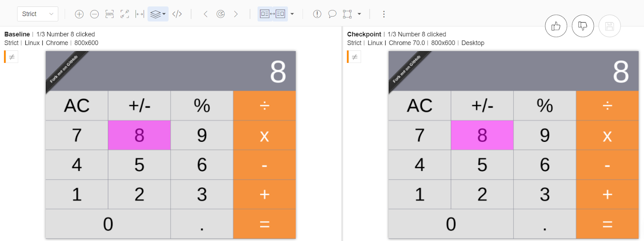Click the exclamation mark issue icon

pos(317,14)
